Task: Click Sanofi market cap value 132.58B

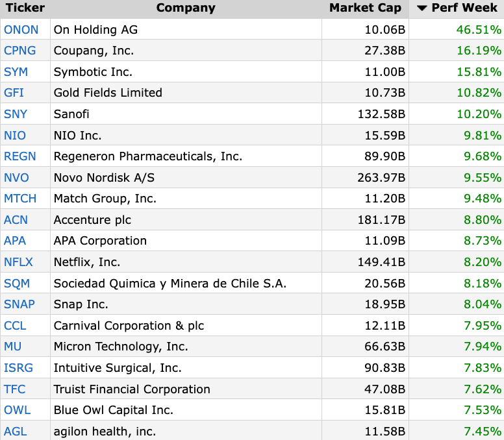Action: click(381, 114)
